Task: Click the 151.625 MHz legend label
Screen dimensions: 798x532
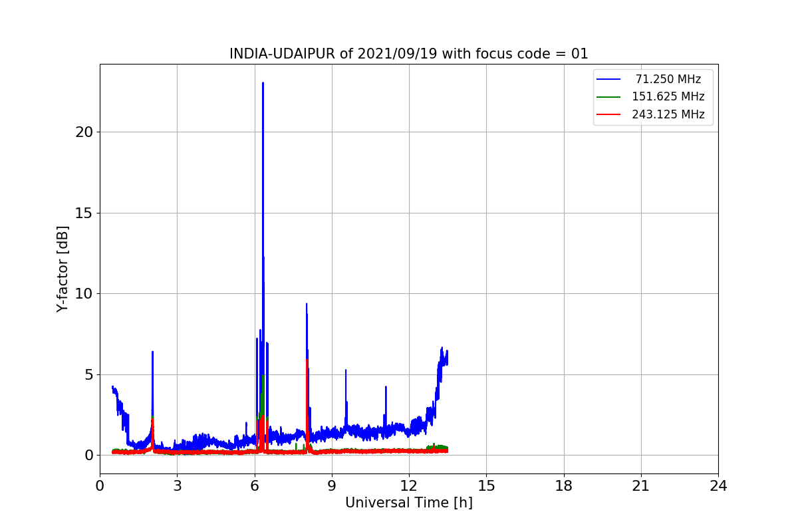Action: coord(668,96)
